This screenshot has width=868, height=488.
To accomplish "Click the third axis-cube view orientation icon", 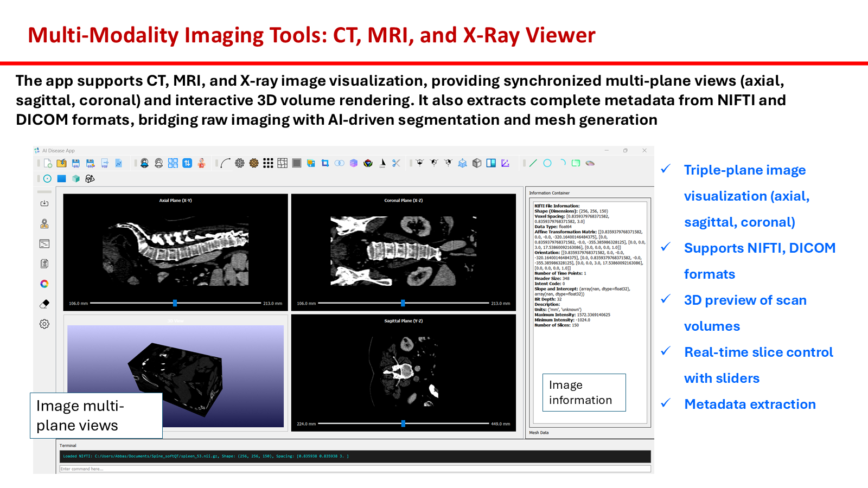I will pos(448,163).
